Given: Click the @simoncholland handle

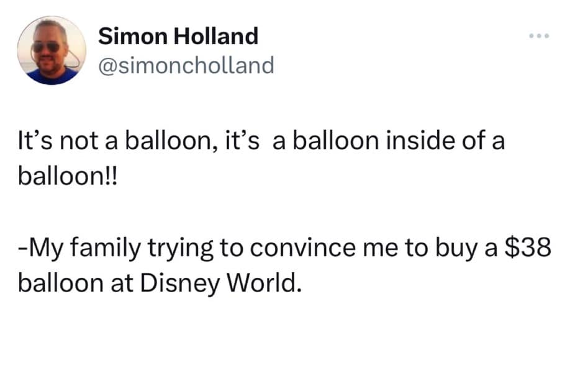Looking at the screenshot, I should (186, 64).
